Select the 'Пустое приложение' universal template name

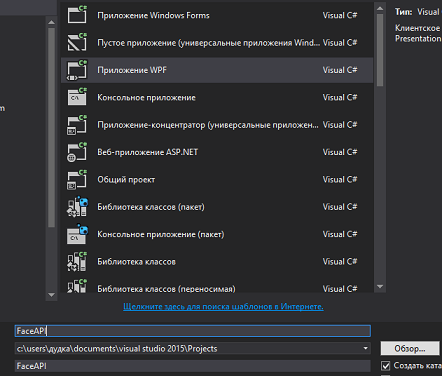point(208,43)
